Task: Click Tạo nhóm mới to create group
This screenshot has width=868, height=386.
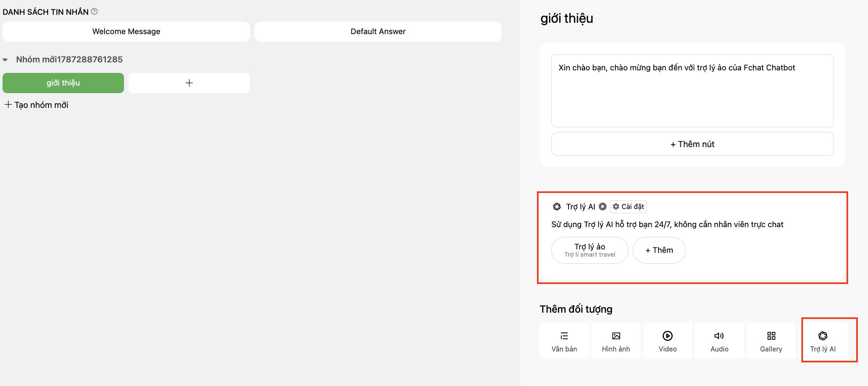Action: 36,105
